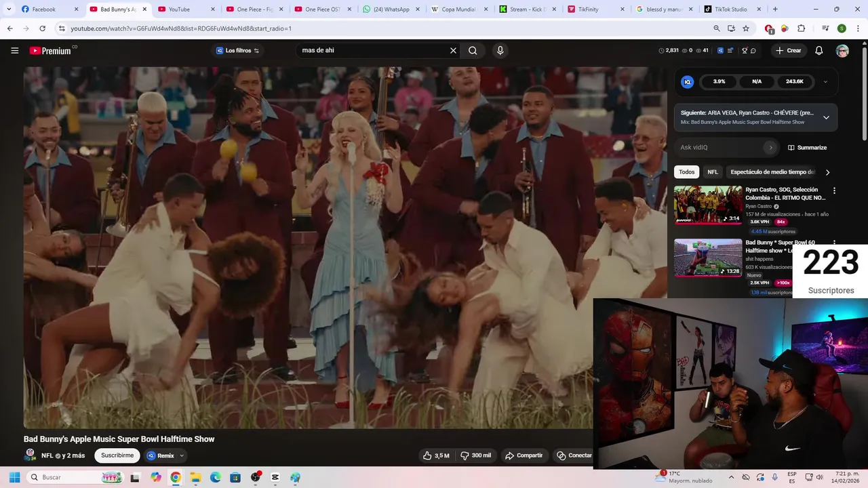
Task: Open the Windows Start menu
Action: pyautogui.click(x=14, y=477)
